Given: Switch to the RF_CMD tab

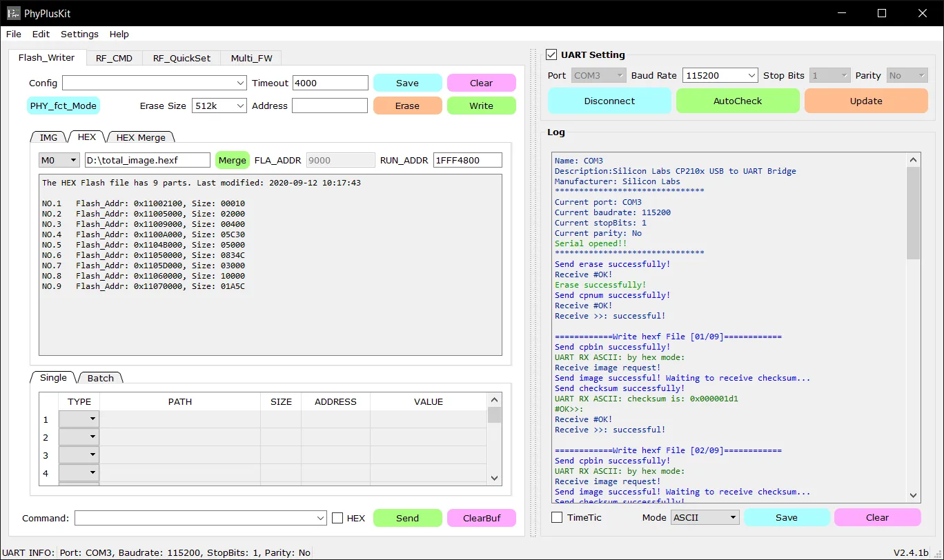Looking at the screenshot, I should pos(114,58).
